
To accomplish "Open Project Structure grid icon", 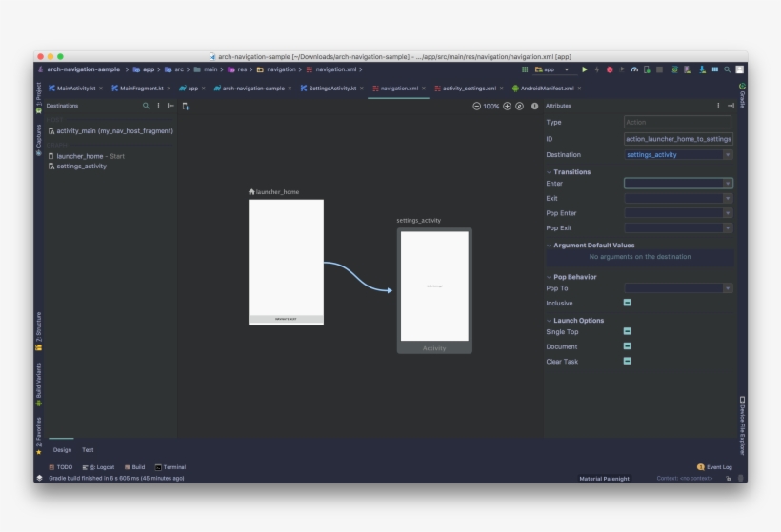I will 715,69.
